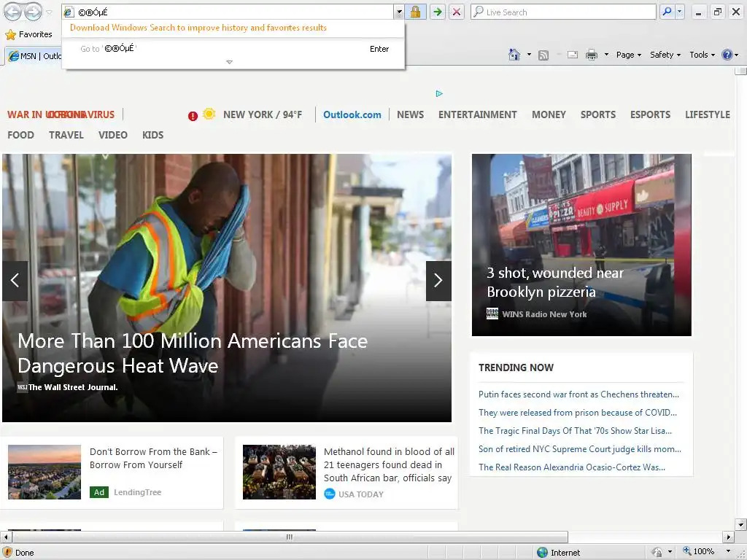Open trending link about prison release COVID

[x=578, y=413]
